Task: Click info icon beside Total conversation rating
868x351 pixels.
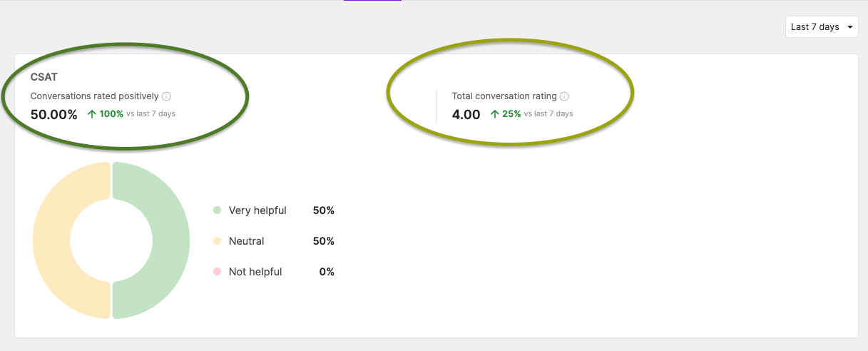Action: pyautogui.click(x=564, y=96)
